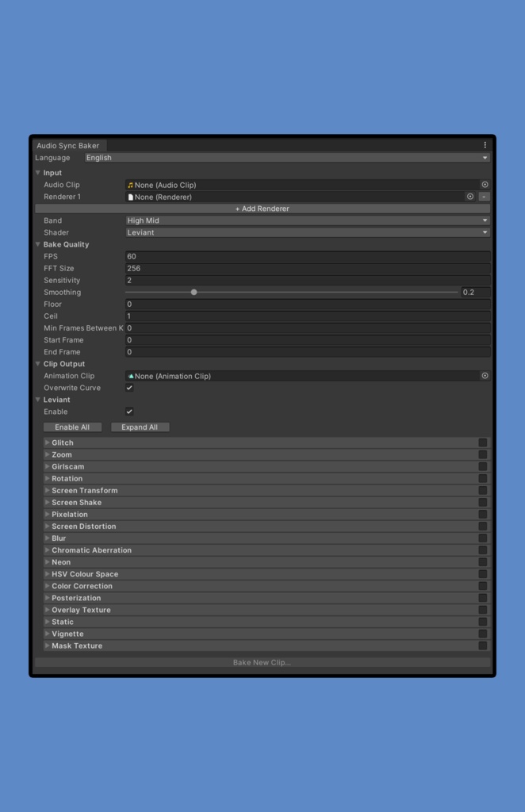Click the FFT Size input field
This screenshot has height=812, width=525.
308,268
